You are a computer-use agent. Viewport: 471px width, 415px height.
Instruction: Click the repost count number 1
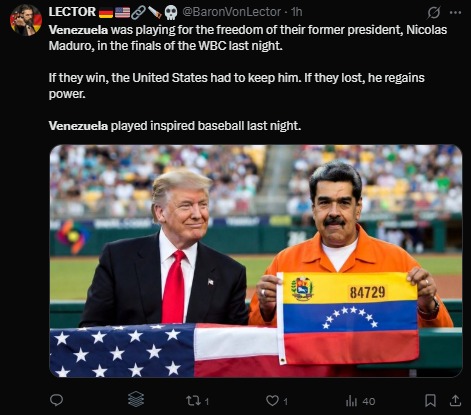click(x=207, y=401)
